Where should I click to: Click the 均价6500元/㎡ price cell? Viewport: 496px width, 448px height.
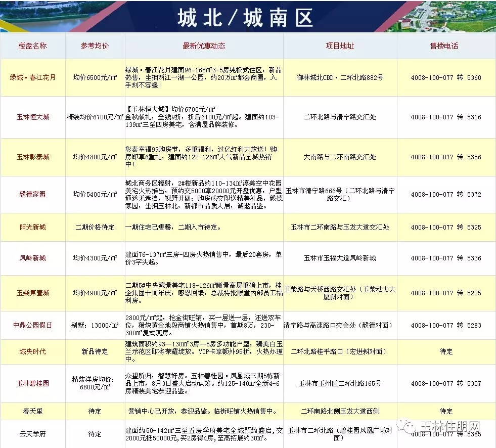[x=95, y=77]
